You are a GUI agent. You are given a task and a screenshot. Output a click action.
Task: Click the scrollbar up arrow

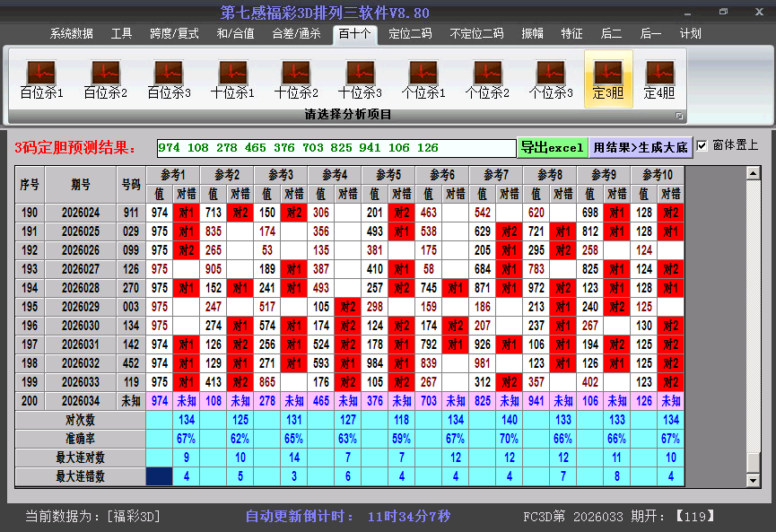point(754,172)
